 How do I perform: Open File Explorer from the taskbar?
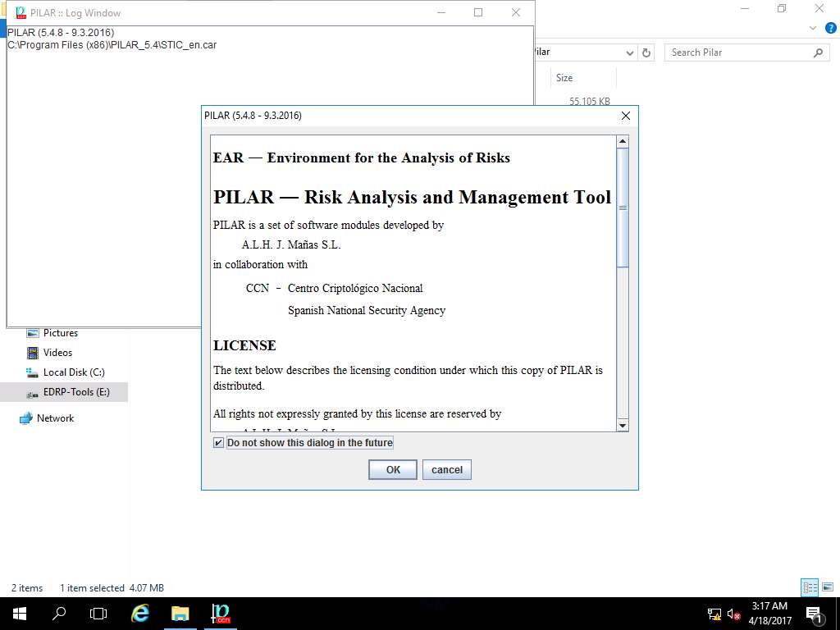point(180,614)
